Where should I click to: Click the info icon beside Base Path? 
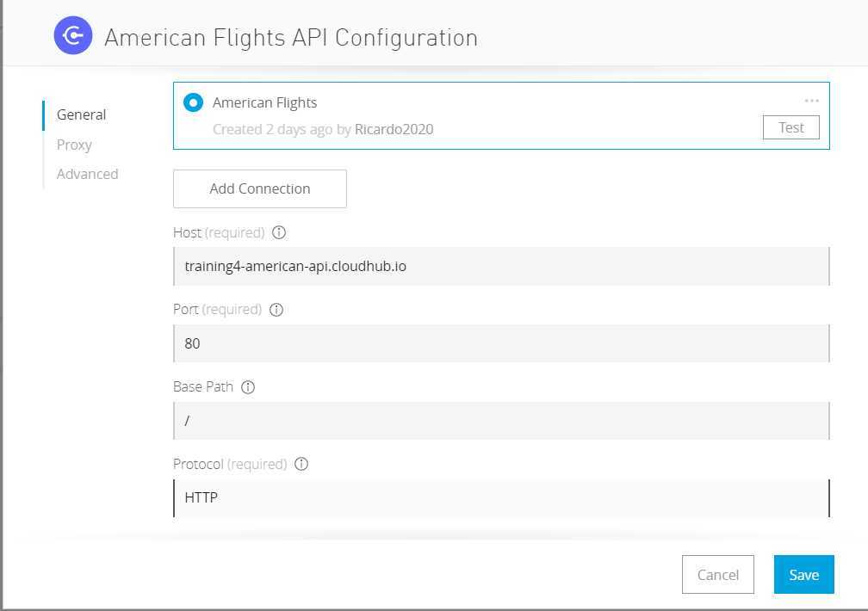pyautogui.click(x=248, y=387)
